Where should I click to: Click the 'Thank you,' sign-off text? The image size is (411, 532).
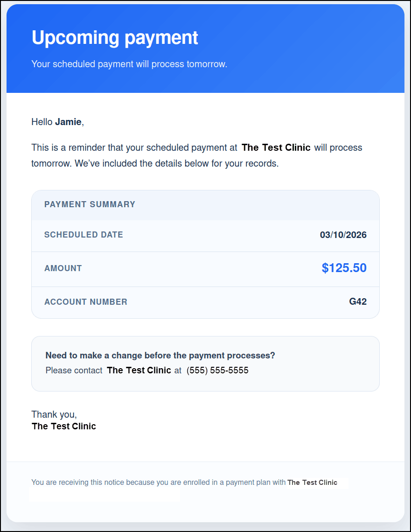(x=54, y=414)
